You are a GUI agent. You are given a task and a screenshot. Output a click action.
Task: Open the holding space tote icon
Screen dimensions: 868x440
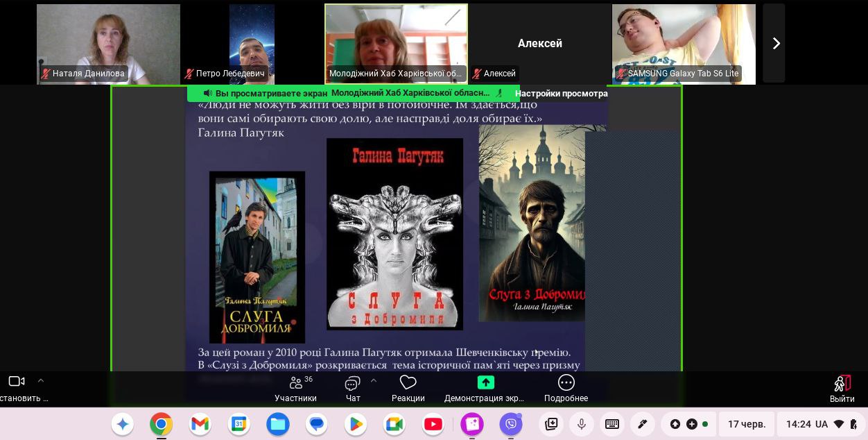click(x=552, y=424)
